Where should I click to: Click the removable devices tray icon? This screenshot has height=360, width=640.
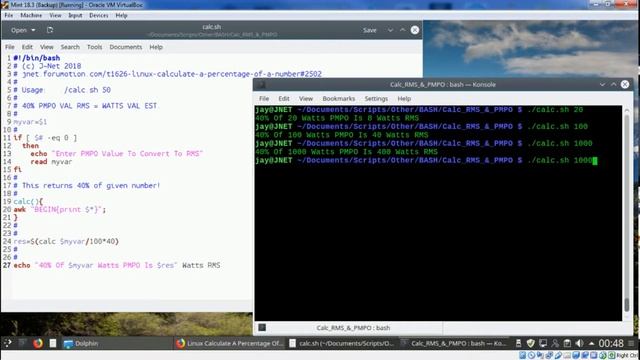[x=518, y=343]
